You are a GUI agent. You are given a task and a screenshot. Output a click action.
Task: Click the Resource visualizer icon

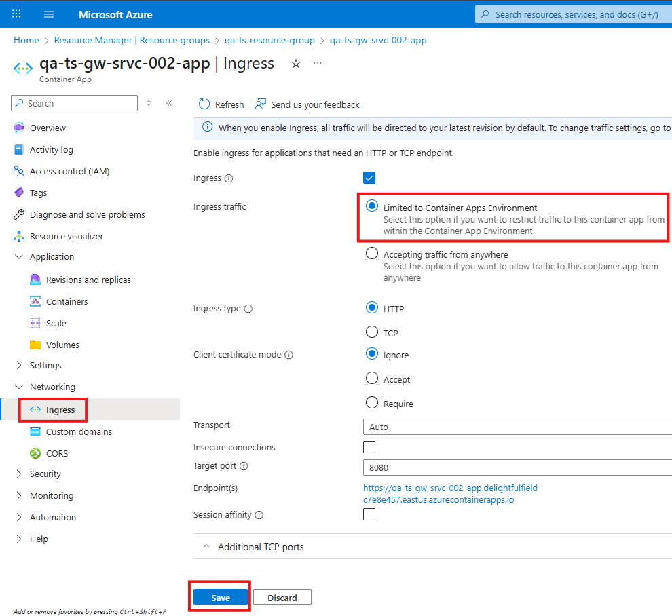pos(19,237)
